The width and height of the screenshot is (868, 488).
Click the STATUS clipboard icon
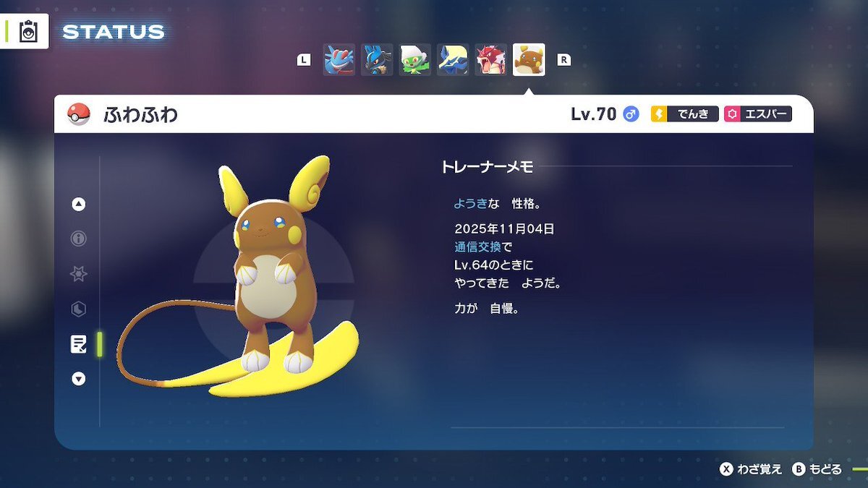tap(28, 32)
